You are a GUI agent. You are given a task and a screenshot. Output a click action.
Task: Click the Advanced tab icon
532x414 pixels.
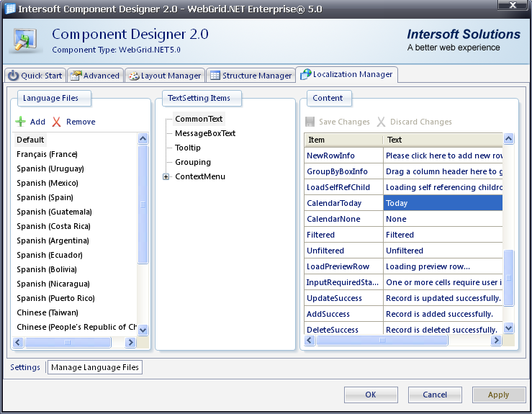coord(76,76)
